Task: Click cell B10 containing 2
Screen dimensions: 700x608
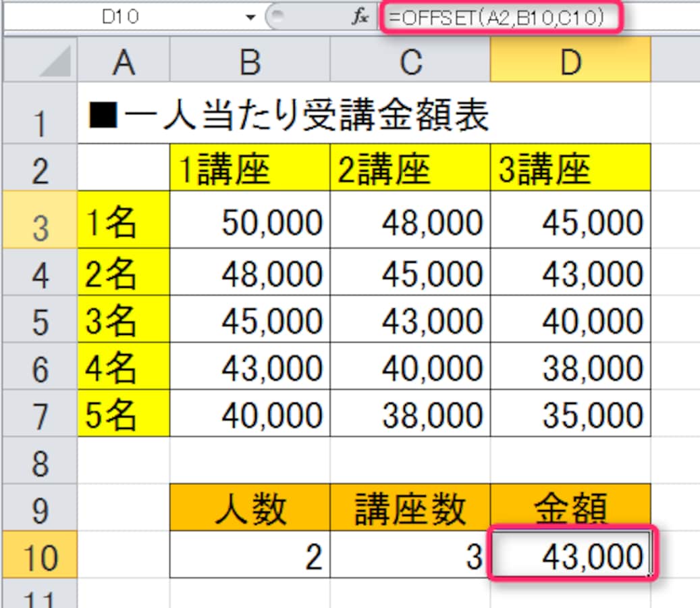Action: (250, 555)
